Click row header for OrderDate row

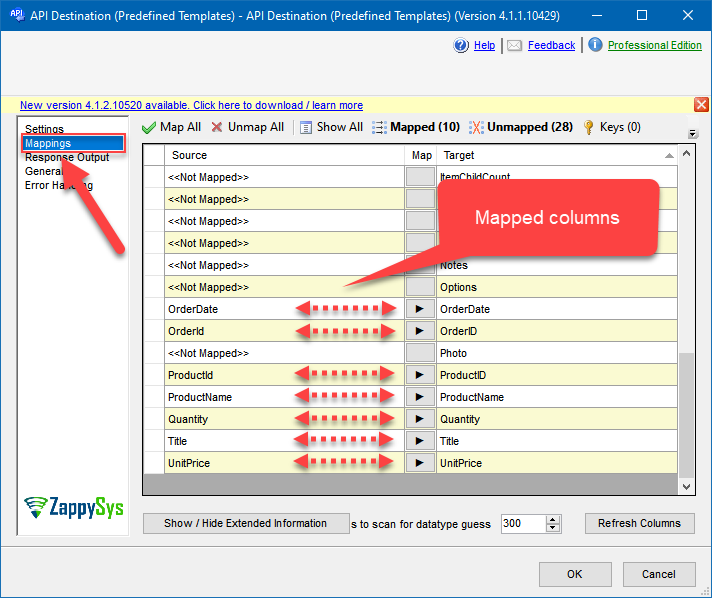tap(154, 309)
